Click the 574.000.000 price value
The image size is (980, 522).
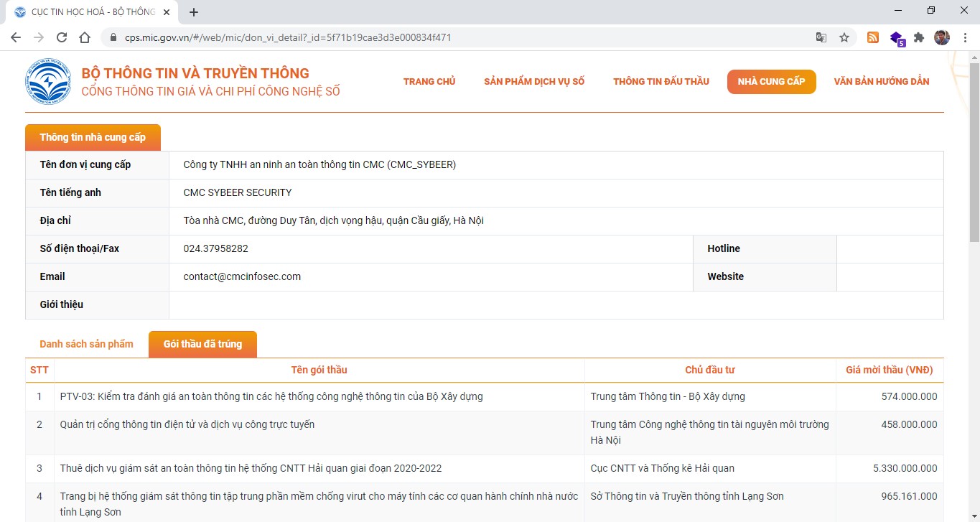pyautogui.click(x=909, y=396)
